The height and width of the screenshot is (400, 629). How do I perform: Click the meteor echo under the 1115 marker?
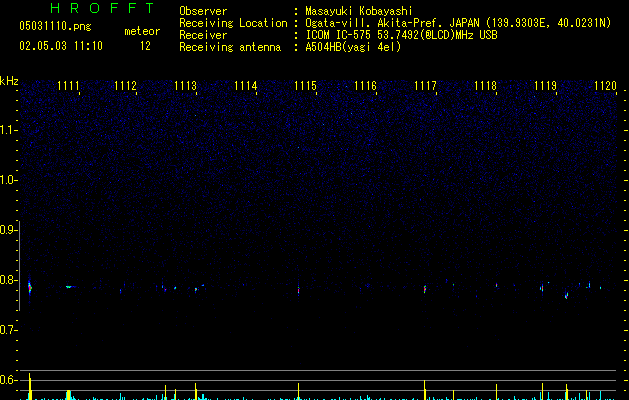[x=298, y=290]
